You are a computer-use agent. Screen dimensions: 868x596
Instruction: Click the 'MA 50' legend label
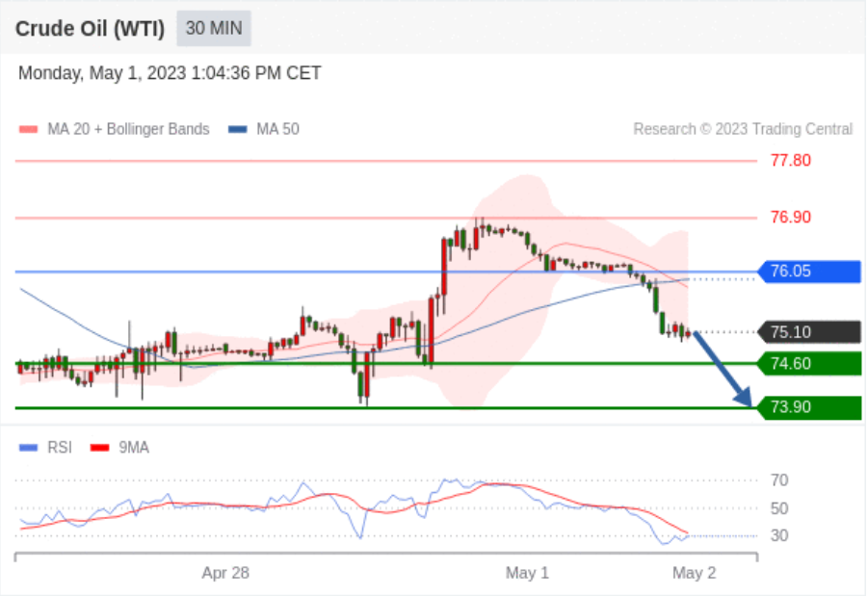(277, 129)
